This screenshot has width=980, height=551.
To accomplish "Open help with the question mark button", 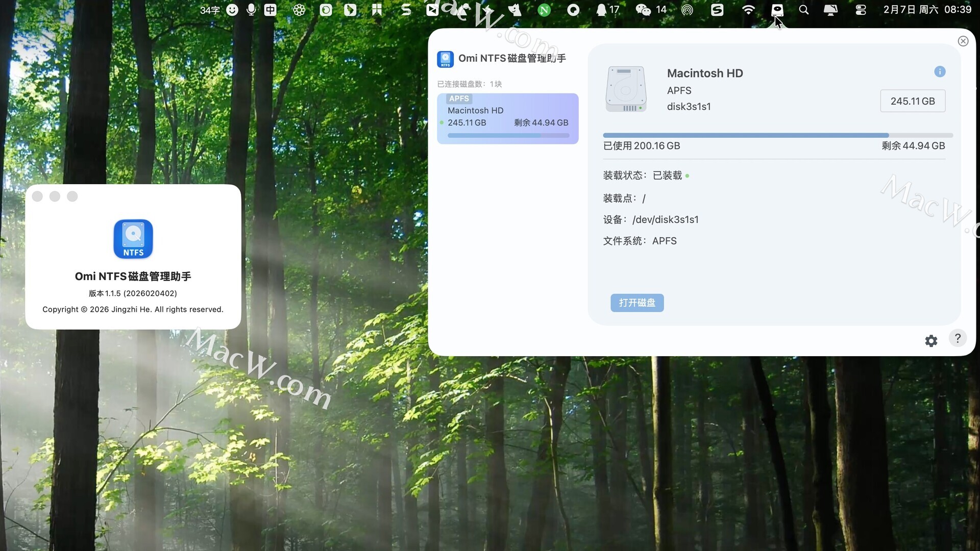I will pos(958,338).
